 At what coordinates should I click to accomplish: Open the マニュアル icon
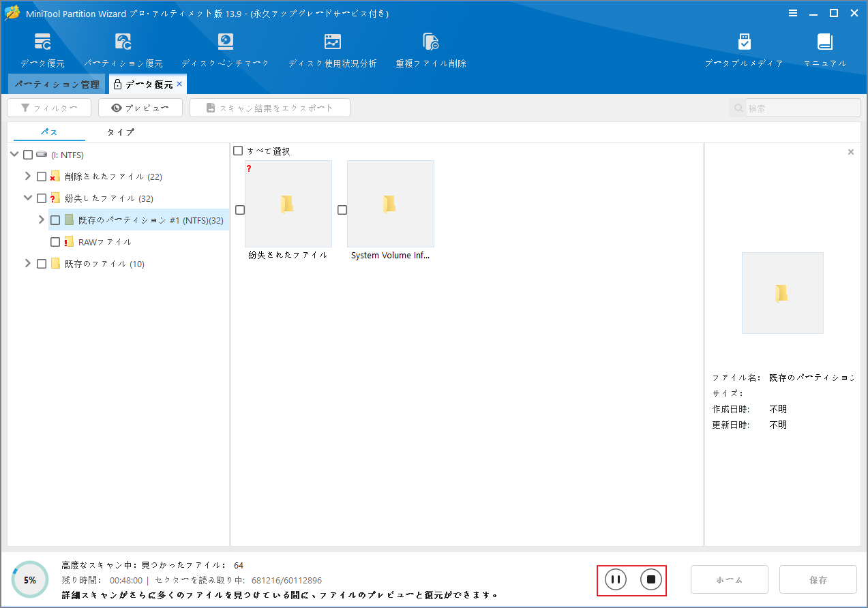click(825, 50)
